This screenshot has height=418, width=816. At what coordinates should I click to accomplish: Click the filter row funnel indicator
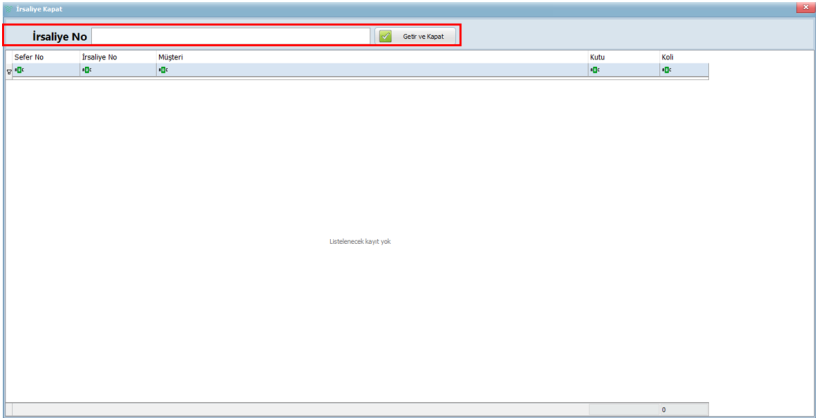pos(9,71)
